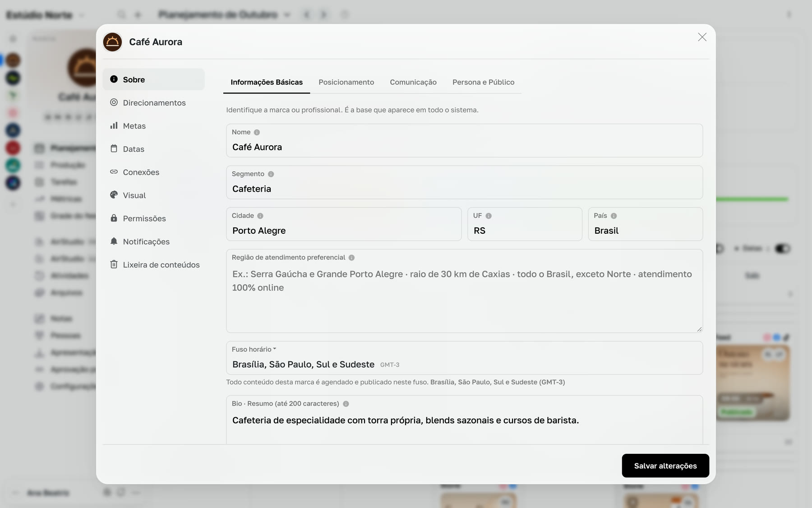Image resolution: width=812 pixels, height=508 pixels.
Task: Click the País field containing Brasil
Action: pyautogui.click(x=645, y=224)
